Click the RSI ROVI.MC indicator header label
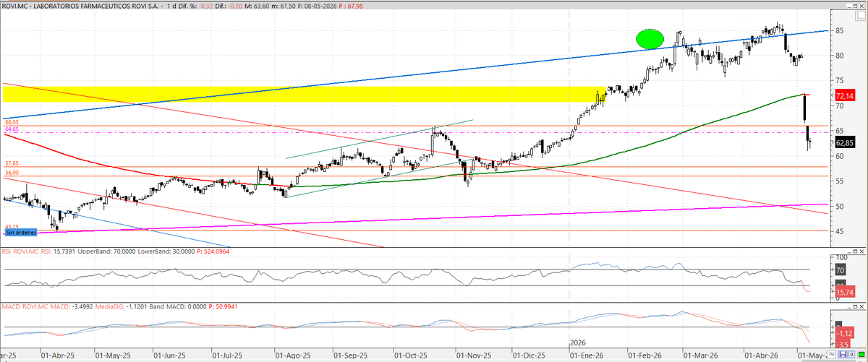 pos(22,251)
